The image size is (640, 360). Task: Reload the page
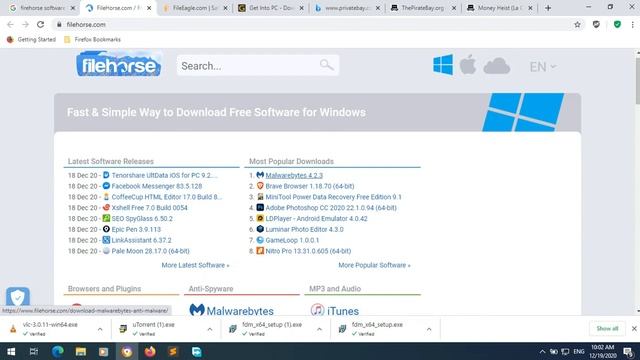(x=40, y=24)
